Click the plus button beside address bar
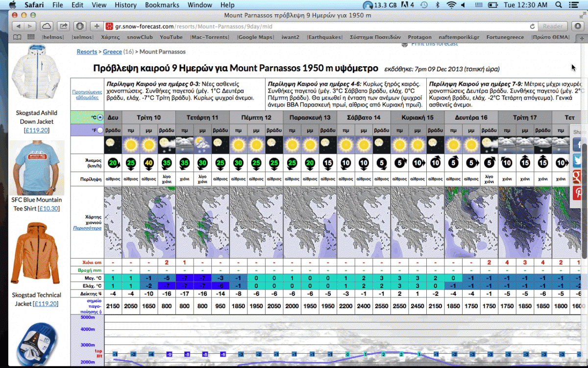 (97, 26)
